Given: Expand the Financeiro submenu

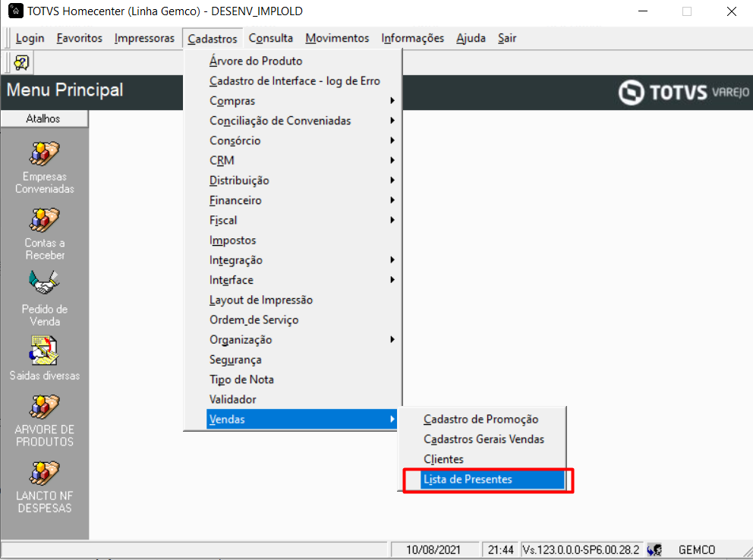Looking at the screenshot, I should click(x=302, y=200).
